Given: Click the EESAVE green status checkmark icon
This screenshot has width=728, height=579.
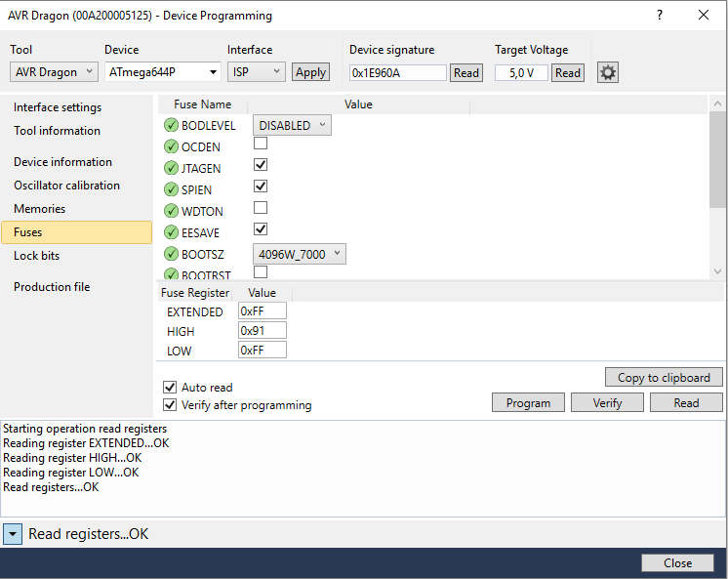Looking at the screenshot, I should click(171, 231).
